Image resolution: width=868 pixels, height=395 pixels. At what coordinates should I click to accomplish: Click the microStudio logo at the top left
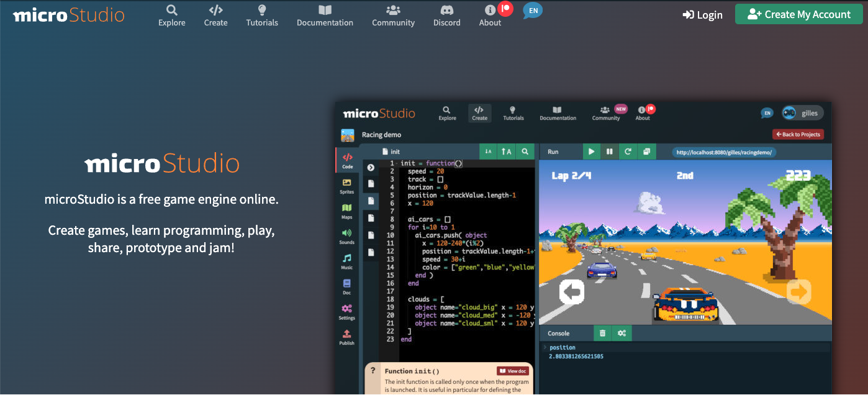(68, 16)
